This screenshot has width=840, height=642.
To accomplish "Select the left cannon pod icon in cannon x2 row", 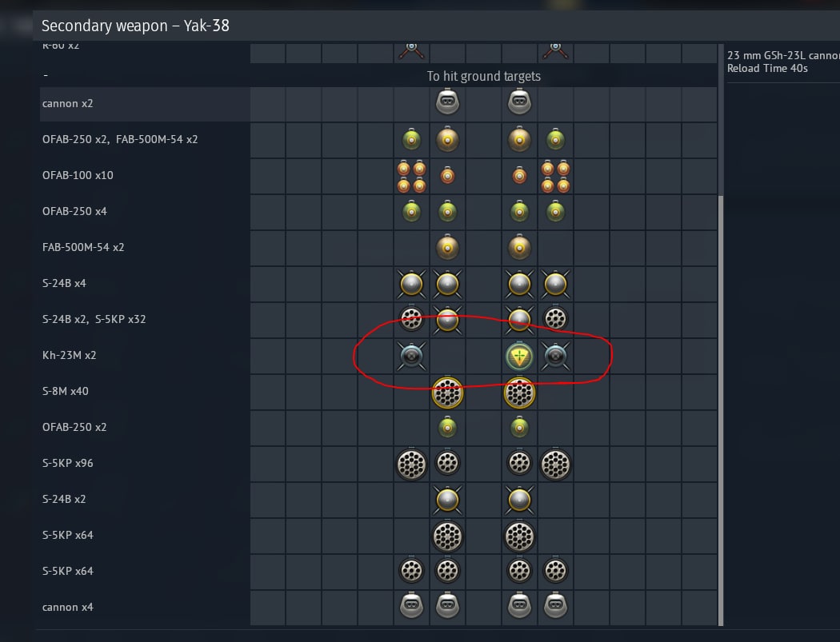I will tap(447, 102).
